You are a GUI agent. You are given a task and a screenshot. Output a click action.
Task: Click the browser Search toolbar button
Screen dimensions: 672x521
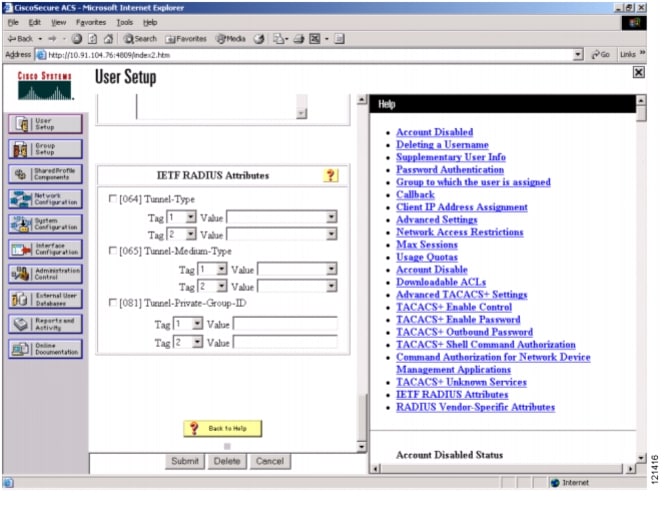pyautogui.click(x=140, y=39)
